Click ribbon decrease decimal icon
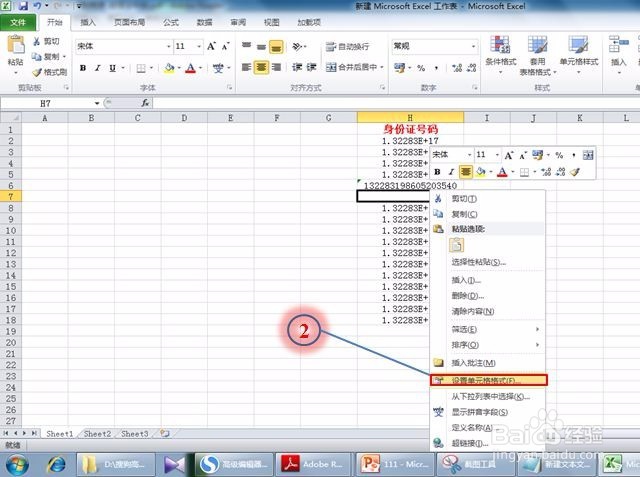Screen dimensions: 640x477 tap(471, 68)
